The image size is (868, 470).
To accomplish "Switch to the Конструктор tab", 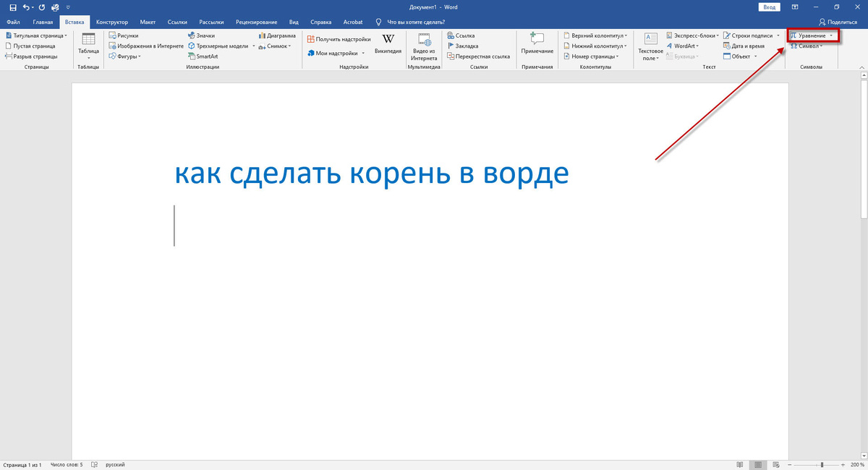I will (111, 22).
